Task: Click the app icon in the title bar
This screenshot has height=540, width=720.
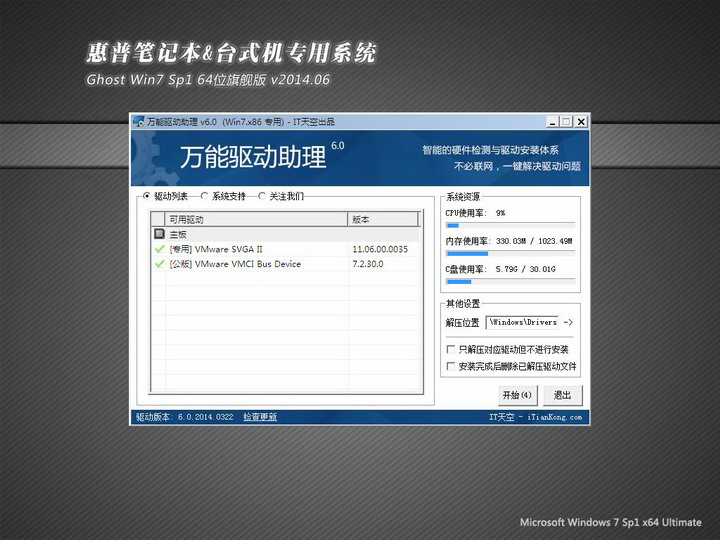Action: pyautogui.click(x=140, y=122)
